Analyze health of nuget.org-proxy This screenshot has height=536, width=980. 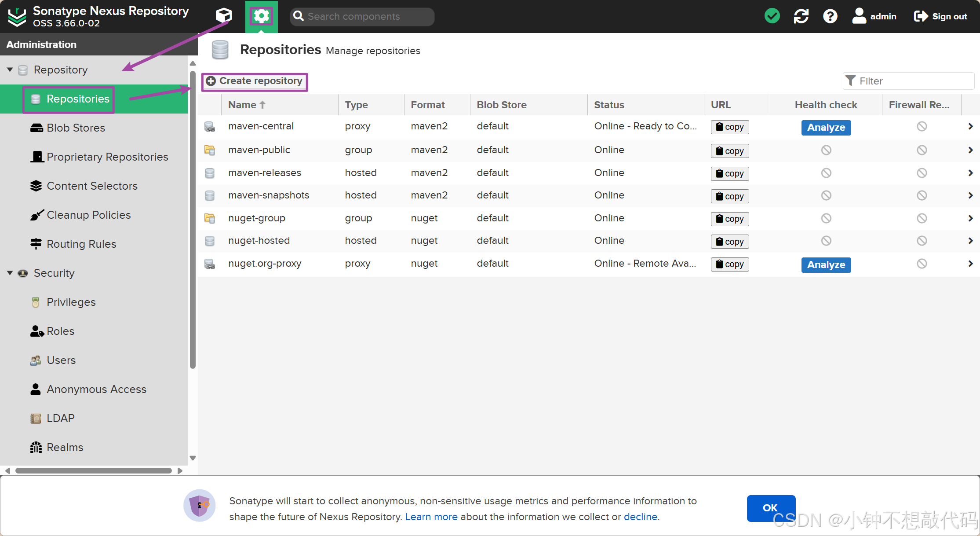point(826,265)
